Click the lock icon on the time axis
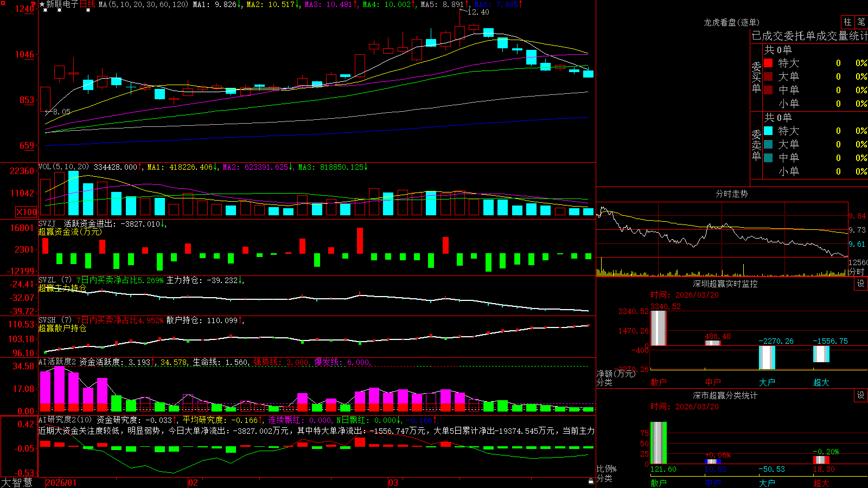The image size is (868, 488). pyautogui.click(x=591, y=481)
